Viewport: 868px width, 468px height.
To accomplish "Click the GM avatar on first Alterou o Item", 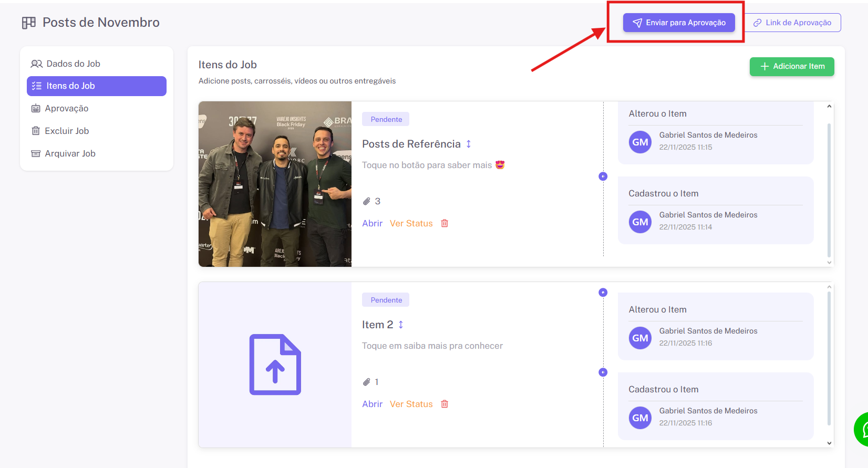I will point(640,142).
